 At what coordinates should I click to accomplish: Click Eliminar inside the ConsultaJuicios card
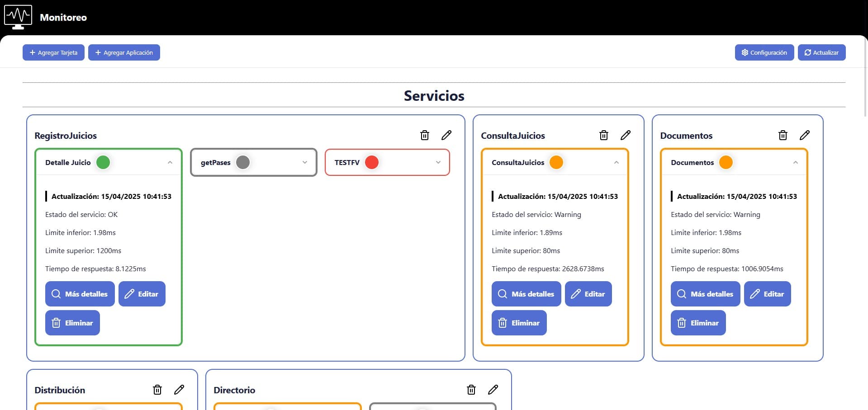click(519, 323)
